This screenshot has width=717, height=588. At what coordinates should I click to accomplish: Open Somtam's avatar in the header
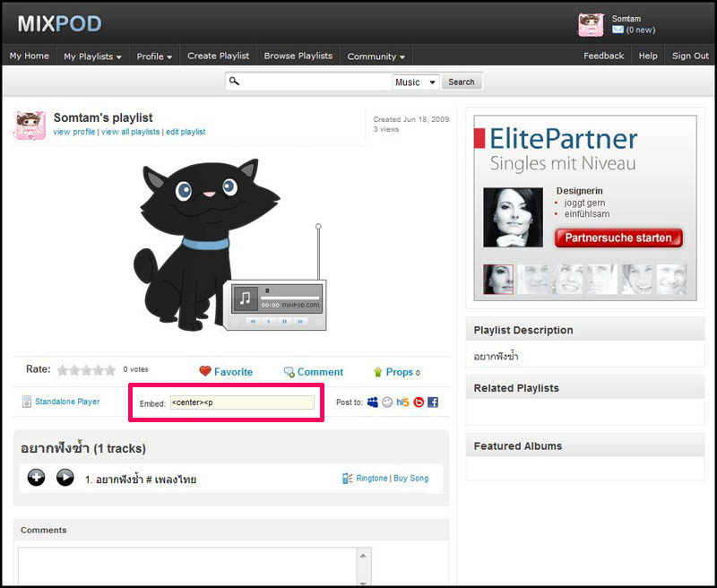click(x=591, y=25)
